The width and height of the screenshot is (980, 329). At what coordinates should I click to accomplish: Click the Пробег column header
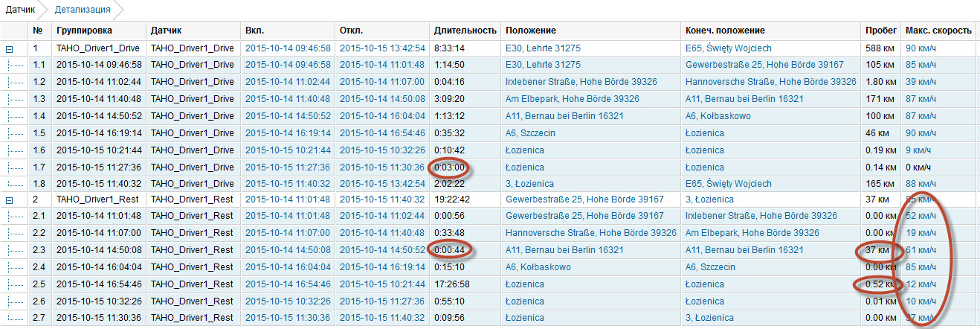pos(880,31)
